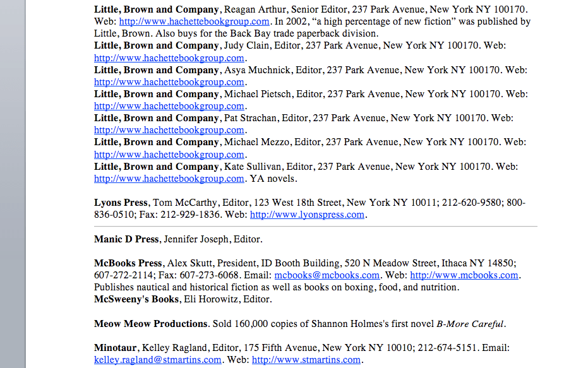The image size is (588, 368).
Task: Open the hachettebookgroup.com link below Judy Clain's entry
Action: (x=169, y=57)
